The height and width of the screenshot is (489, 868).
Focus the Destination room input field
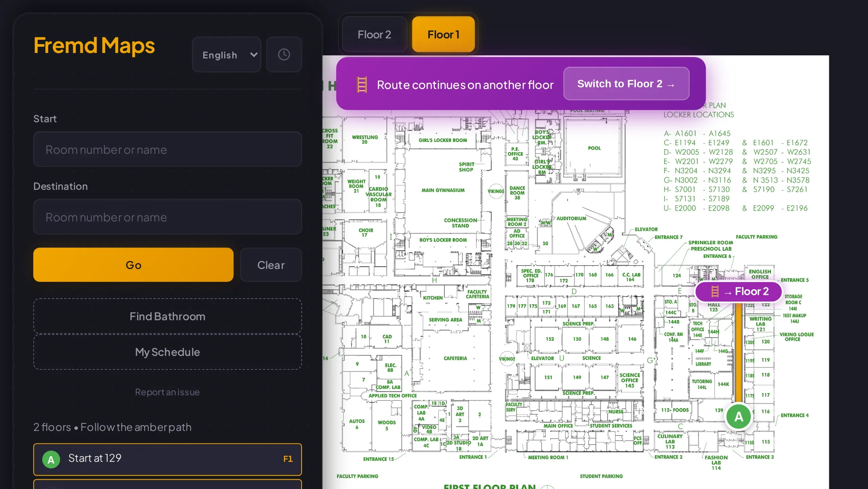(167, 217)
